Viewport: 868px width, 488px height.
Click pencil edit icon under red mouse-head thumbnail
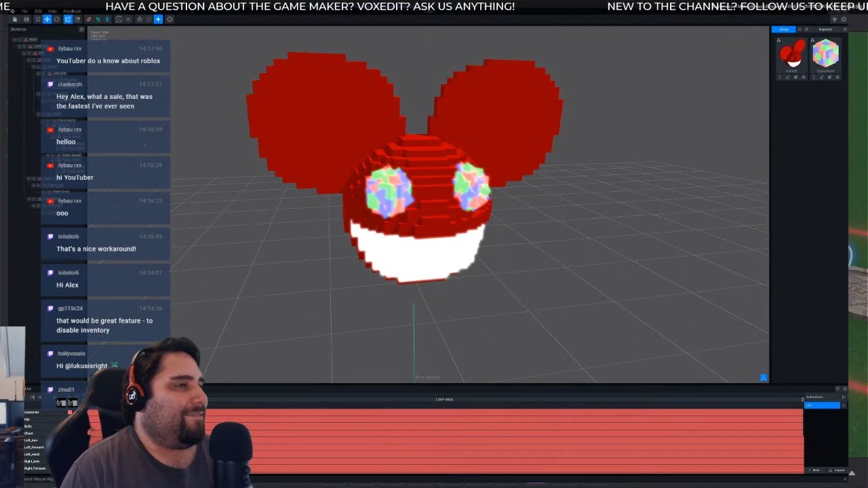[788, 77]
